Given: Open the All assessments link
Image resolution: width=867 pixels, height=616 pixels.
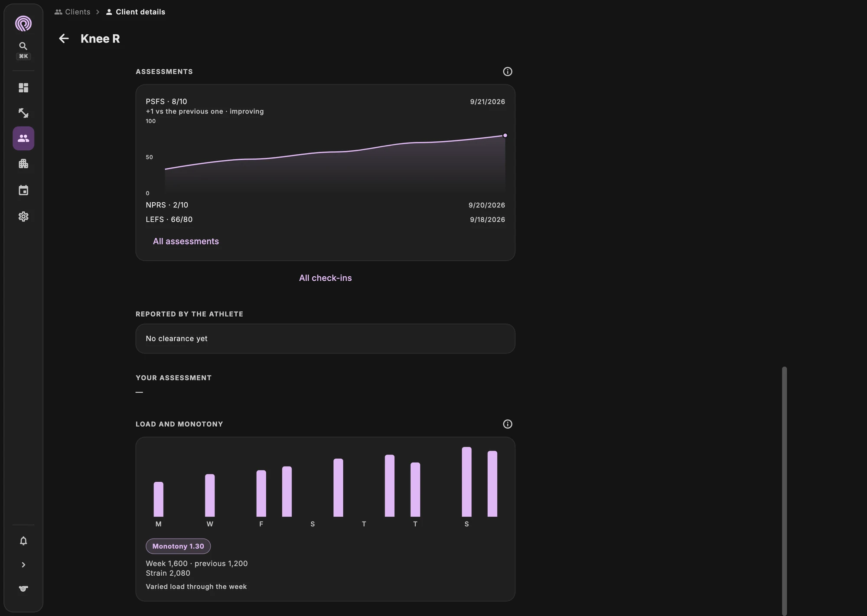Looking at the screenshot, I should coord(186,241).
